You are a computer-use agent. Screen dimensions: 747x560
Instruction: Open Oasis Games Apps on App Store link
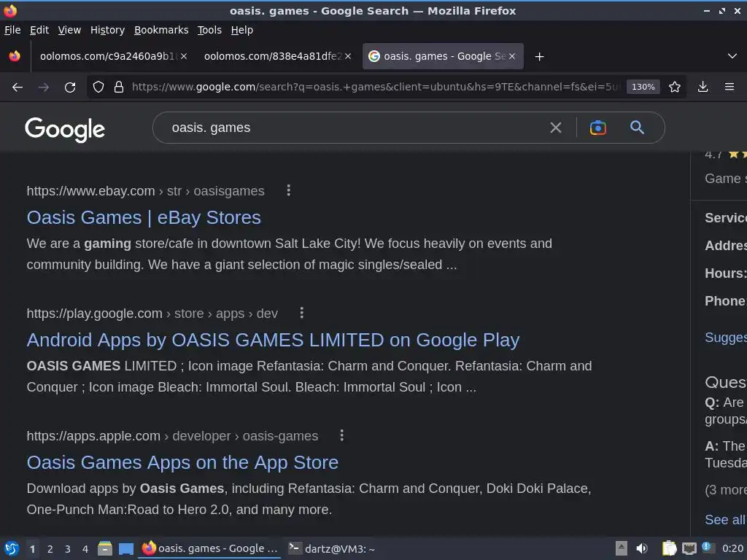tap(182, 462)
